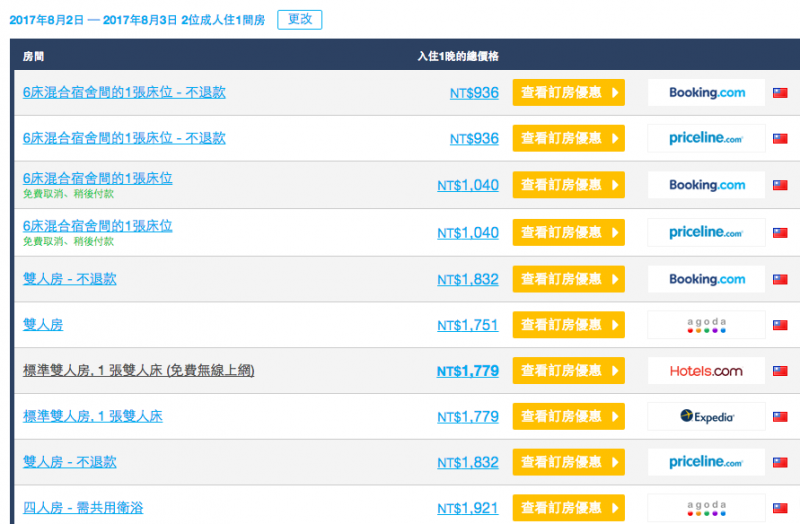Click 查看訂房優惠 button for NT$1,921 agoda row
This screenshot has height=524, width=800.
click(569, 508)
